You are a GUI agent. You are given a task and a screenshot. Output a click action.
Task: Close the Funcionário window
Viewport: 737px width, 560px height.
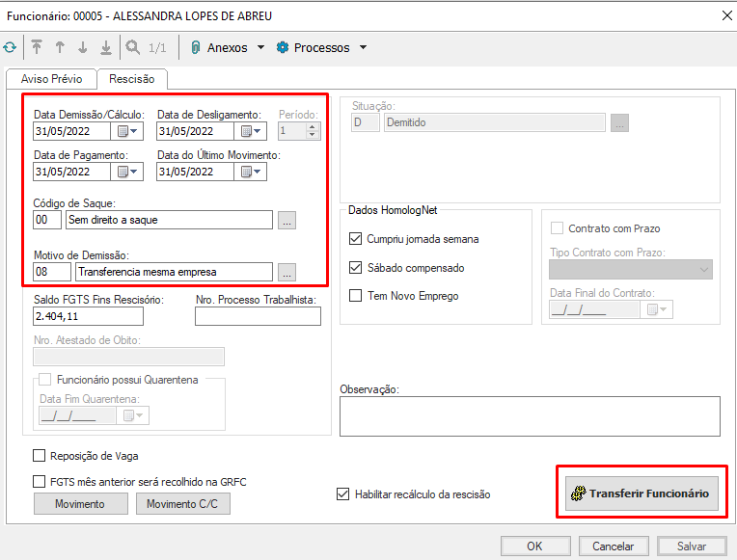point(726,15)
